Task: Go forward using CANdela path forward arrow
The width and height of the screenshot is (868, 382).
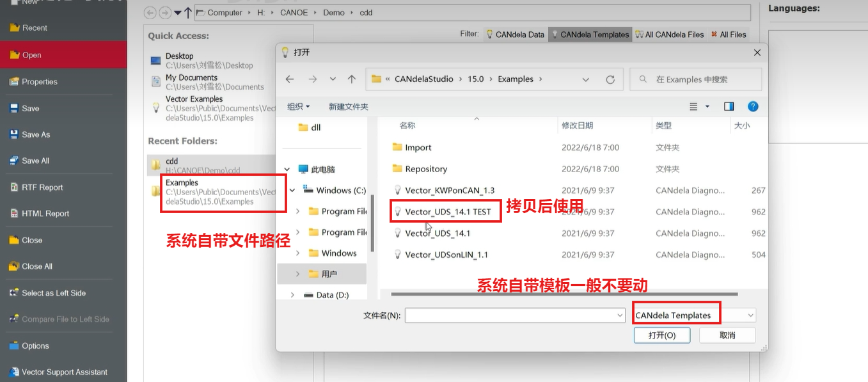Action: pyautogui.click(x=165, y=13)
